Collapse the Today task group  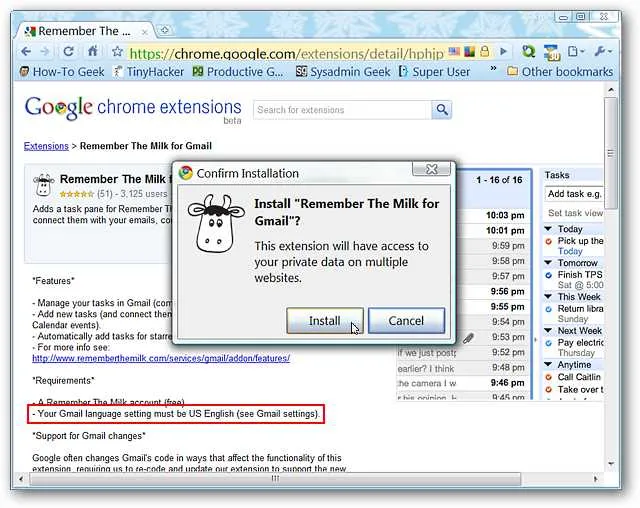[x=549, y=228]
